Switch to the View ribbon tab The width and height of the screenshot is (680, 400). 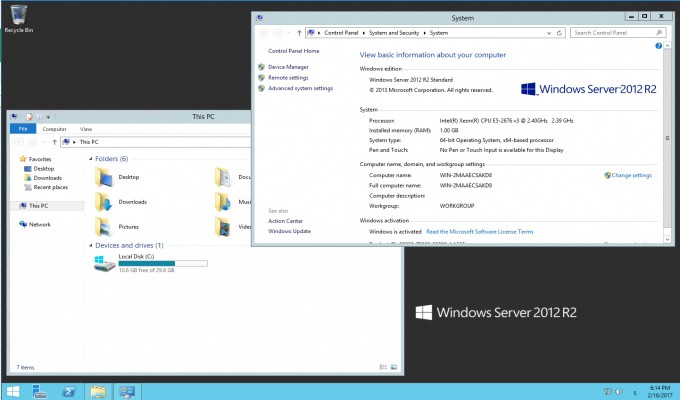click(x=86, y=129)
